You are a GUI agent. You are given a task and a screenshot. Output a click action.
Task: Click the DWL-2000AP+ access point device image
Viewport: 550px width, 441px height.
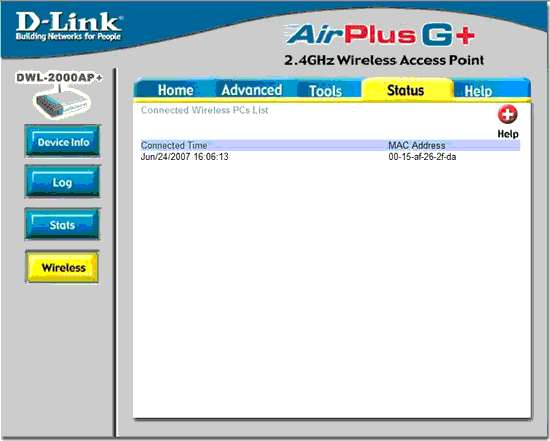[x=62, y=102]
